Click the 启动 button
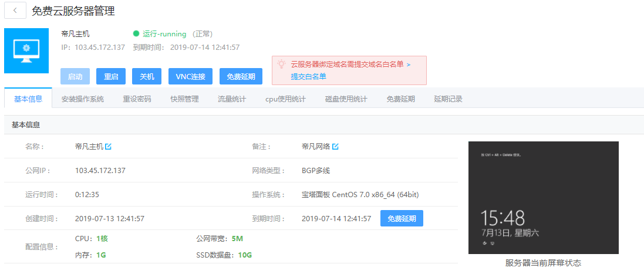The width and height of the screenshot is (644, 274). 75,76
